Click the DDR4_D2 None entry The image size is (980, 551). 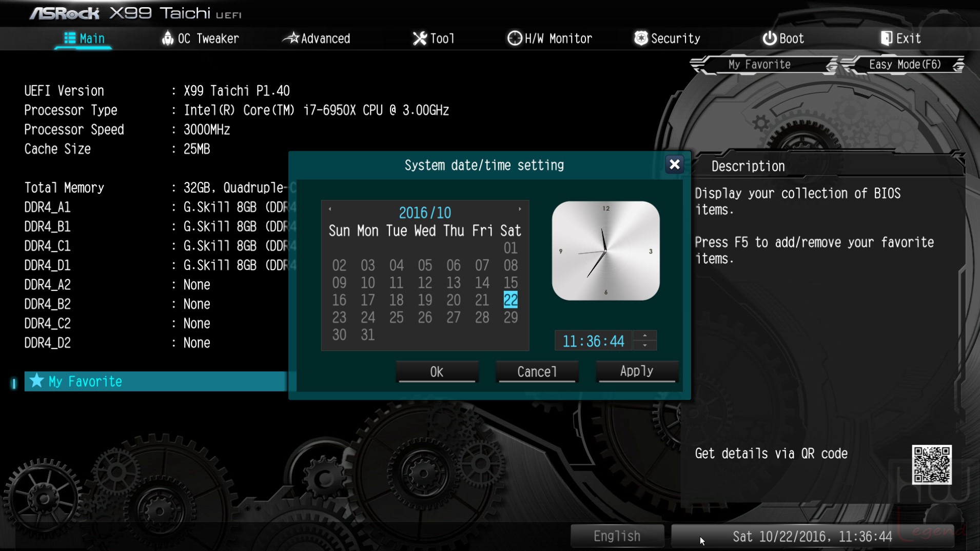(x=197, y=343)
